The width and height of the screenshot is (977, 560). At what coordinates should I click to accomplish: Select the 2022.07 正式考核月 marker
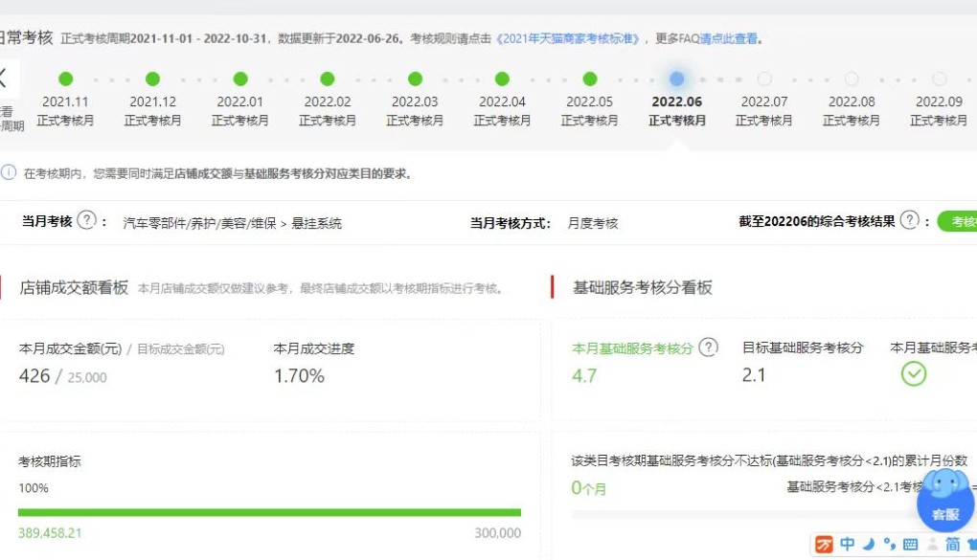764,79
